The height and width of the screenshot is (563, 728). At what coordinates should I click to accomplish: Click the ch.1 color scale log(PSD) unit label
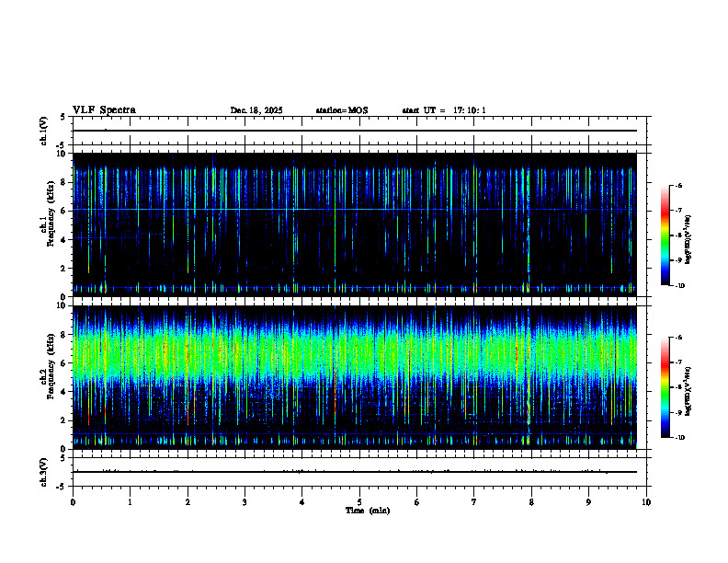click(688, 240)
